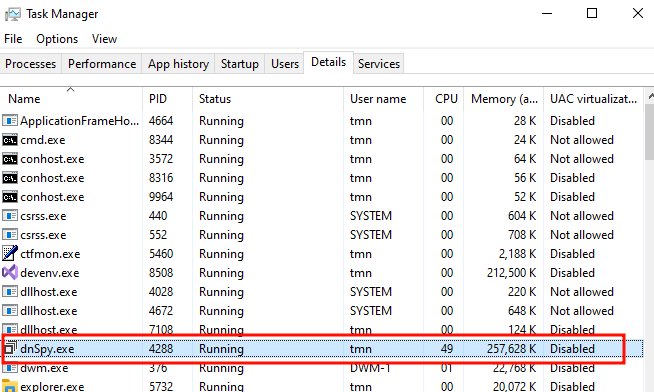Click memory value 20,072 K
The width and height of the screenshot is (654, 392).
coord(514,387)
